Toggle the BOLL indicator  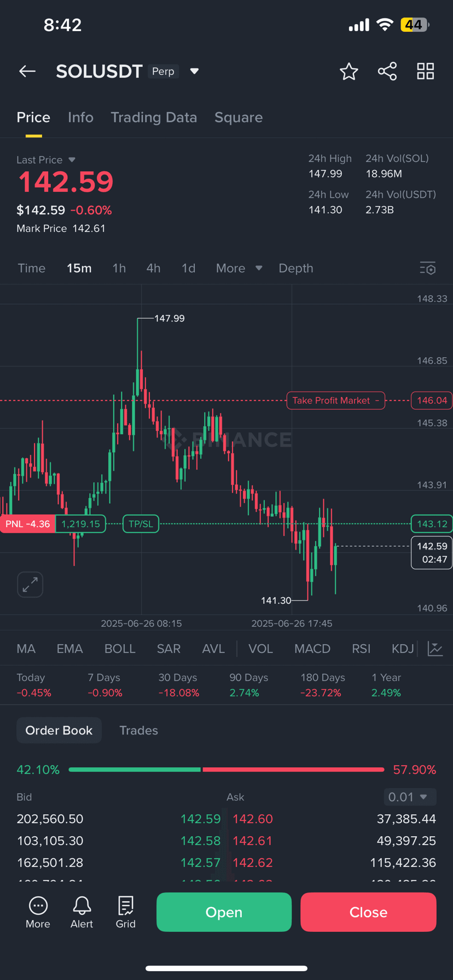pyautogui.click(x=120, y=649)
